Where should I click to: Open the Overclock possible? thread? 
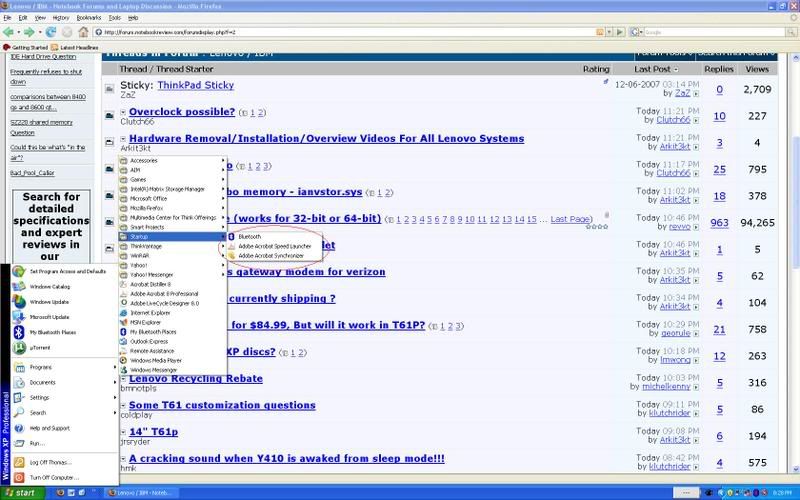[x=182, y=112]
